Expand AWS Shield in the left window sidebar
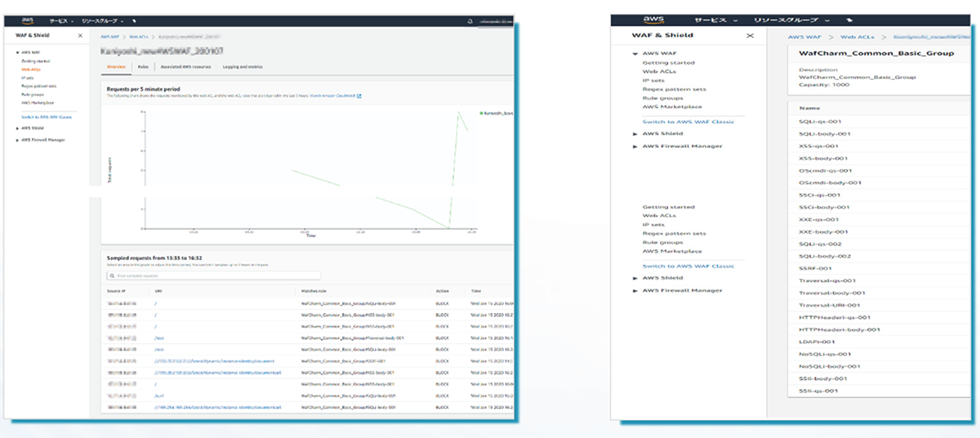 coord(18,128)
